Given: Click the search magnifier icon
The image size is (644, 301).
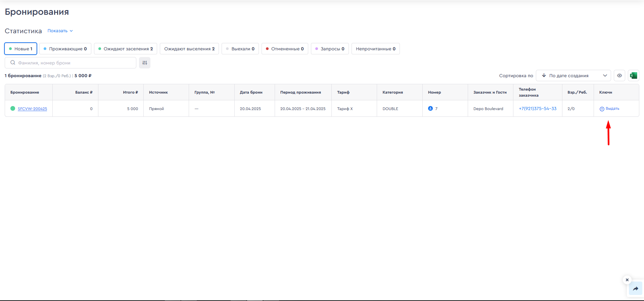Looking at the screenshot, I should point(13,63).
